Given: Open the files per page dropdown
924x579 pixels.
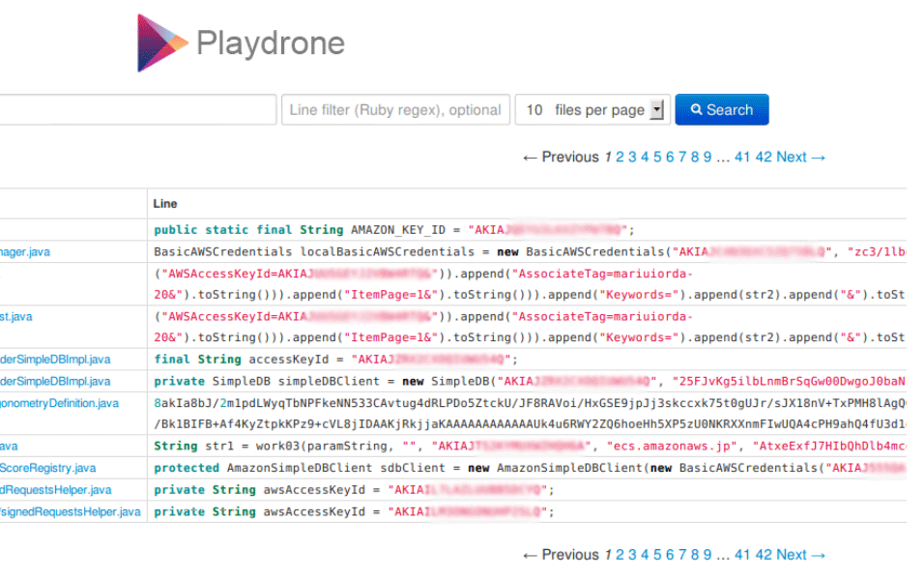Looking at the screenshot, I should pos(592,109).
